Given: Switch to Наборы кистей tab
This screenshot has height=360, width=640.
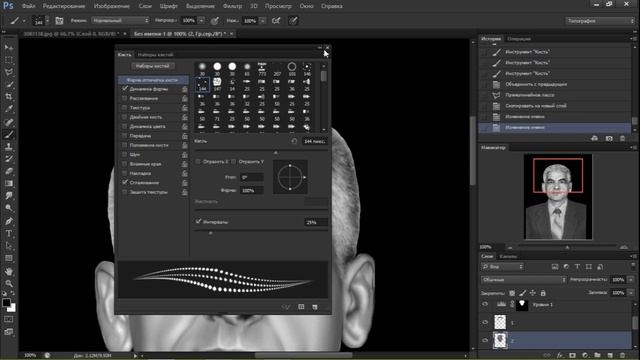Looking at the screenshot, I should tap(155, 54).
